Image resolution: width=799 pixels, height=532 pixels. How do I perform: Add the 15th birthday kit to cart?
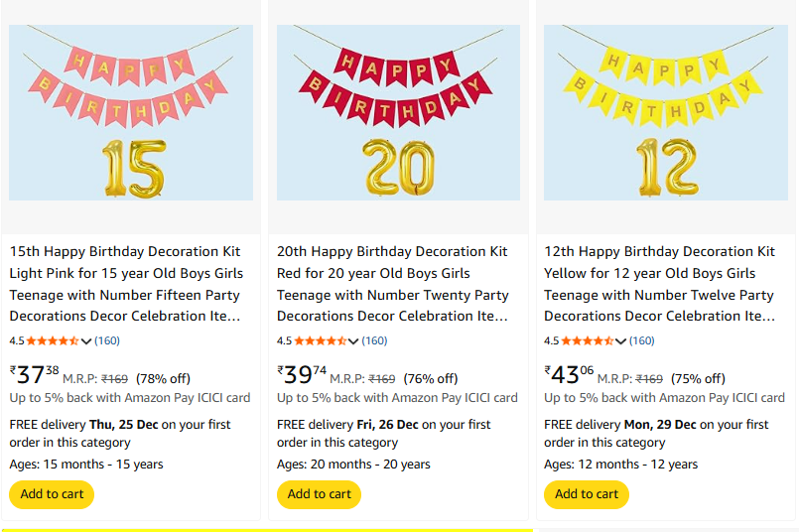point(52,494)
